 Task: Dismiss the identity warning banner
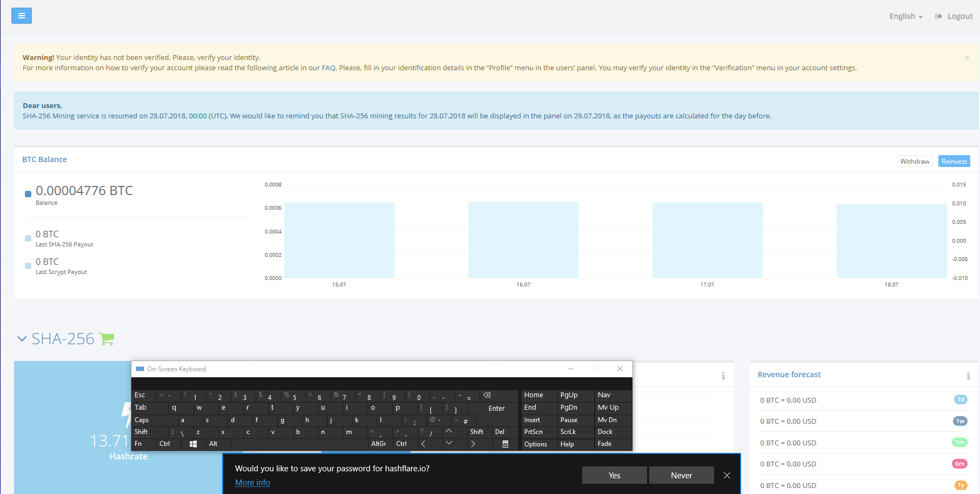point(967,57)
